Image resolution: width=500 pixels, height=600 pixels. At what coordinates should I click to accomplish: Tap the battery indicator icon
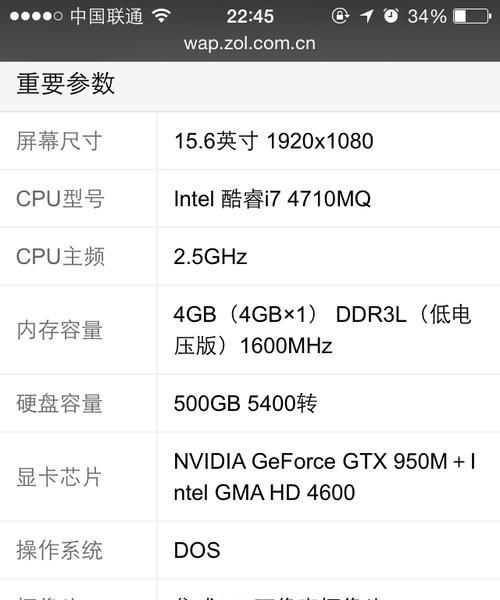(472, 16)
